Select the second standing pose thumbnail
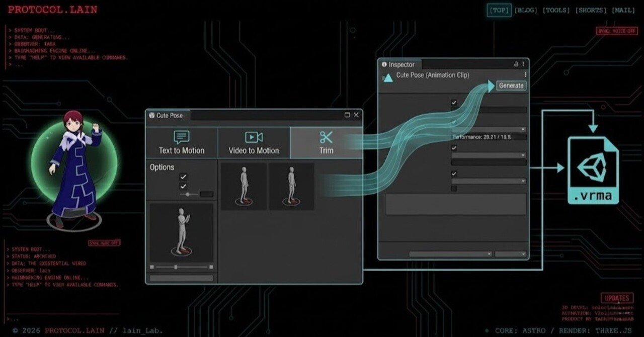The height and width of the screenshot is (337, 644). click(x=291, y=186)
